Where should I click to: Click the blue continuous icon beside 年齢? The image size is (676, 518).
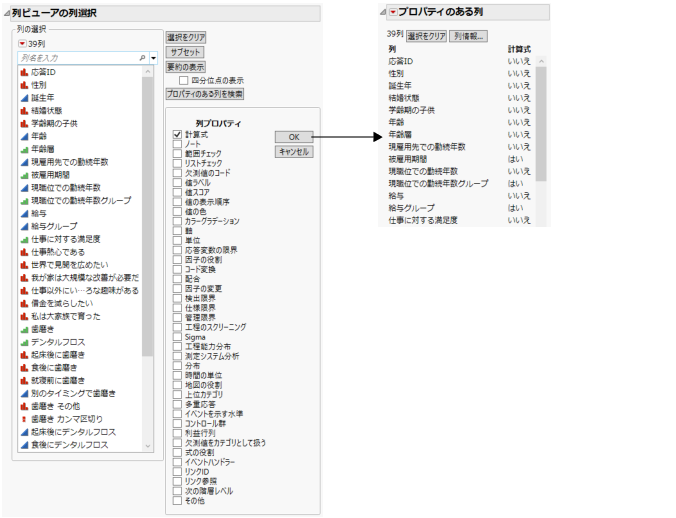coord(25,137)
